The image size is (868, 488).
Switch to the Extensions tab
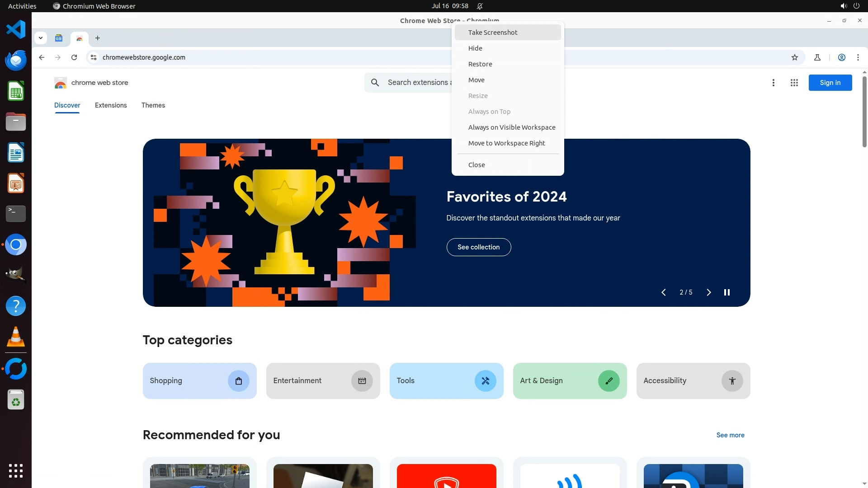(111, 105)
